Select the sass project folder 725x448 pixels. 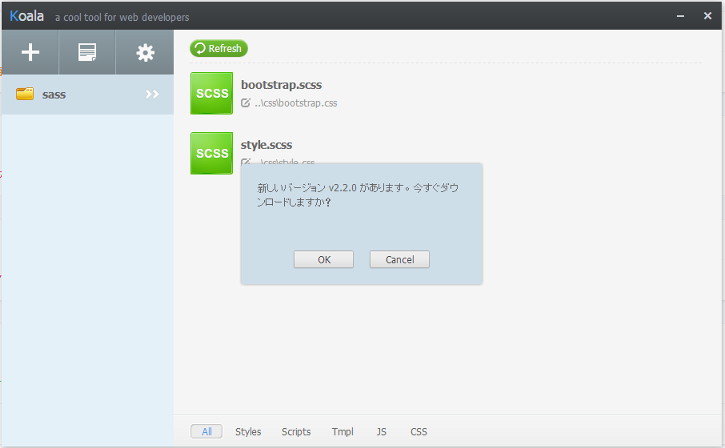click(88, 94)
